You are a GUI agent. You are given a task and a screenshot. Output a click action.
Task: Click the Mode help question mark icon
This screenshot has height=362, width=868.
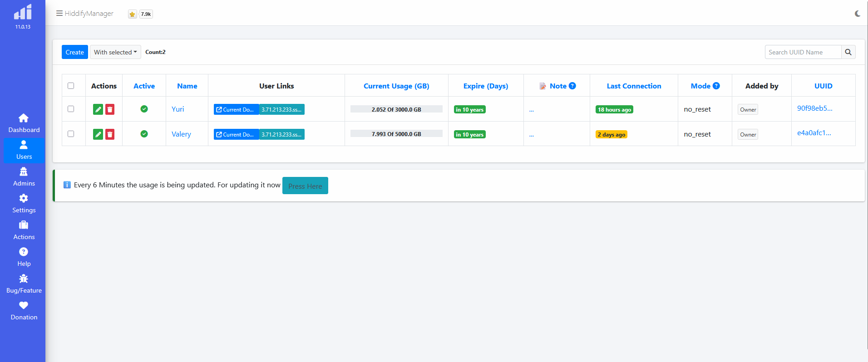point(716,86)
